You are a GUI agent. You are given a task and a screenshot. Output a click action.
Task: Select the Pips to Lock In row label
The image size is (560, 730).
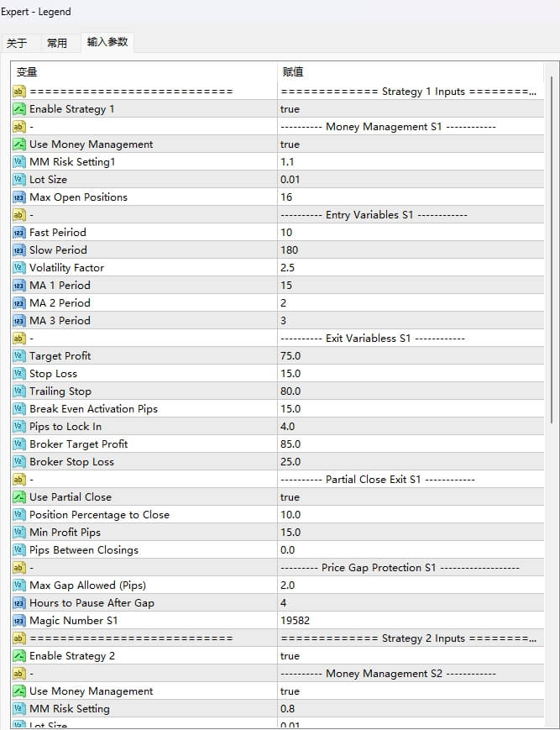click(x=65, y=427)
